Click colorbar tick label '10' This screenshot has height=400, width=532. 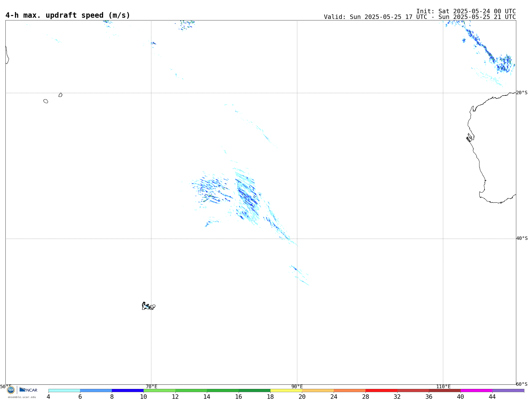(144, 397)
